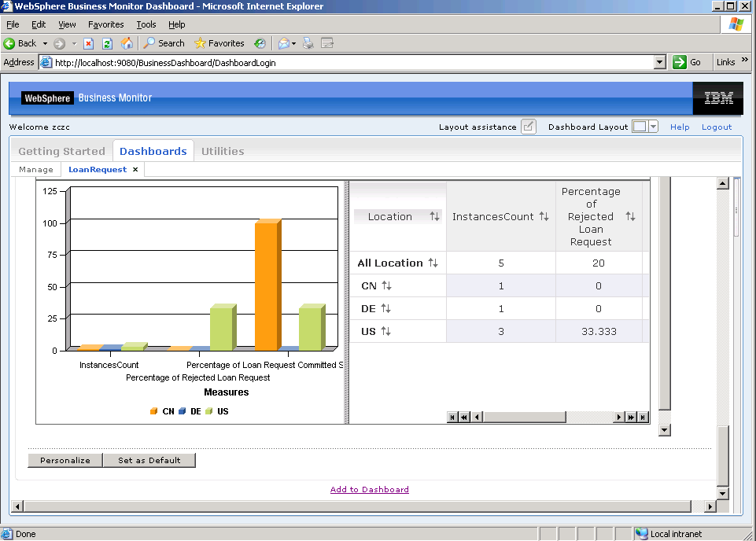Click the sort arrows beside US row
The width and height of the screenshot is (756, 541).
385,332
